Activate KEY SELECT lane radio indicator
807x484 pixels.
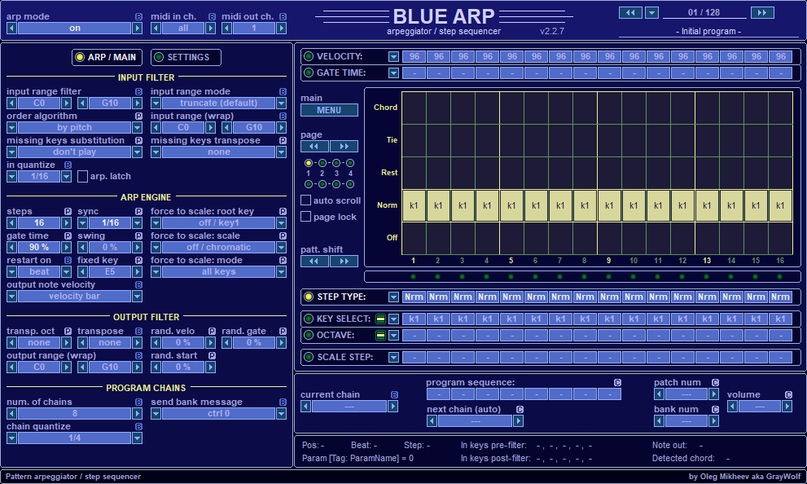pos(308,319)
